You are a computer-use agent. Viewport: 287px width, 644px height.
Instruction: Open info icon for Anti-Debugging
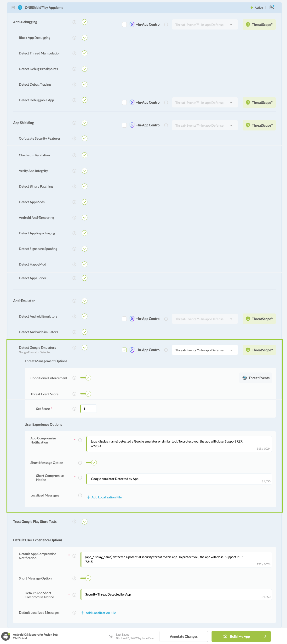[74, 22]
